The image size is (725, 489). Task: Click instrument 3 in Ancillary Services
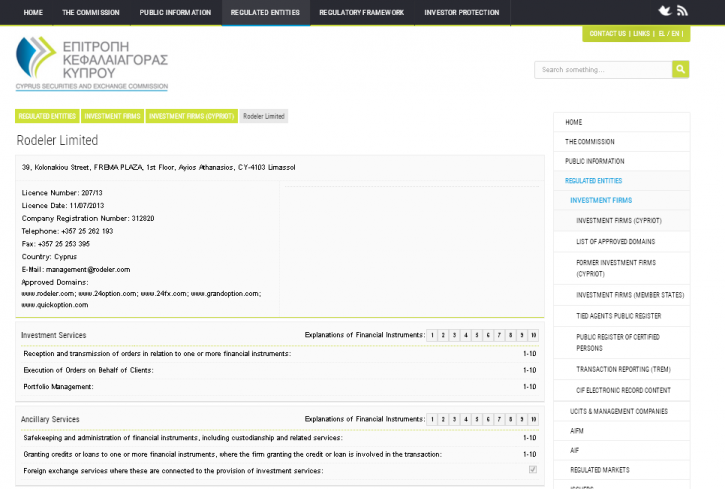click(455, 419)
